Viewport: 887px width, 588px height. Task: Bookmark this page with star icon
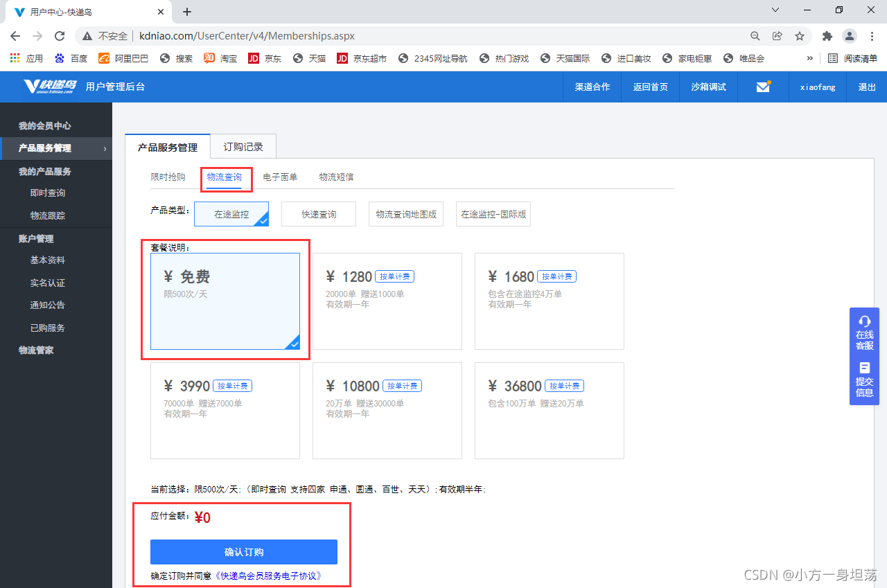[x=800, y=36]
